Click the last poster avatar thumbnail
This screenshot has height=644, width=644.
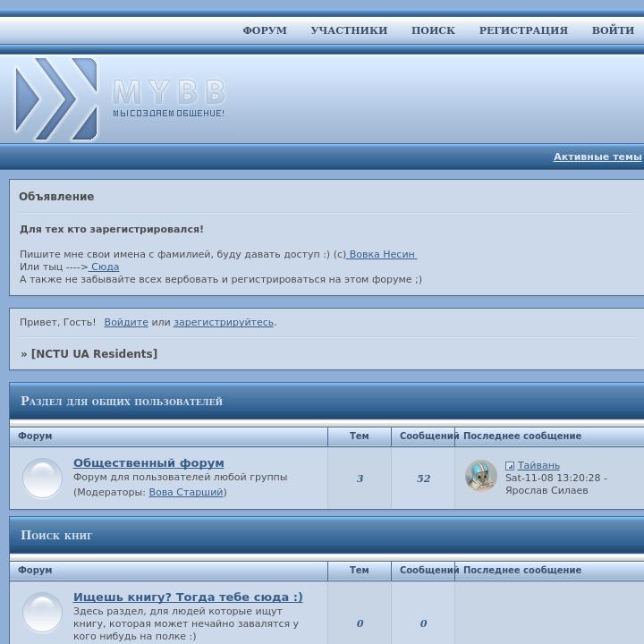pos(481,476)
